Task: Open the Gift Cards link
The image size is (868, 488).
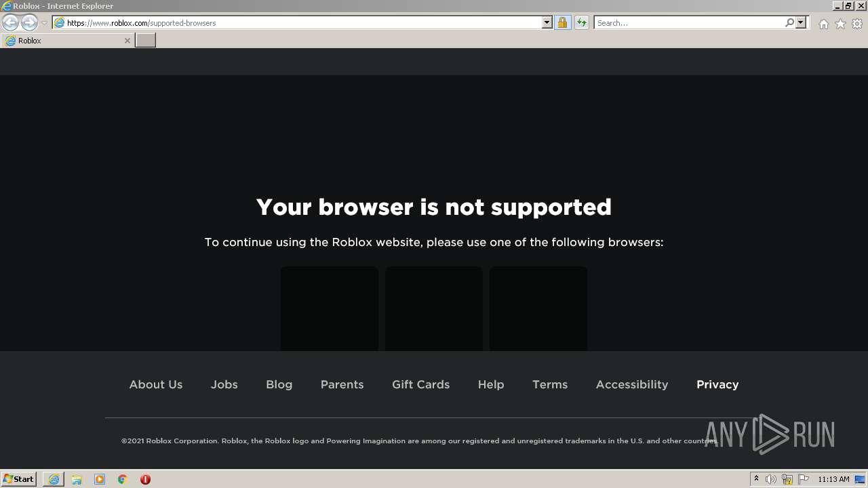Action: [x=420, y=384]
